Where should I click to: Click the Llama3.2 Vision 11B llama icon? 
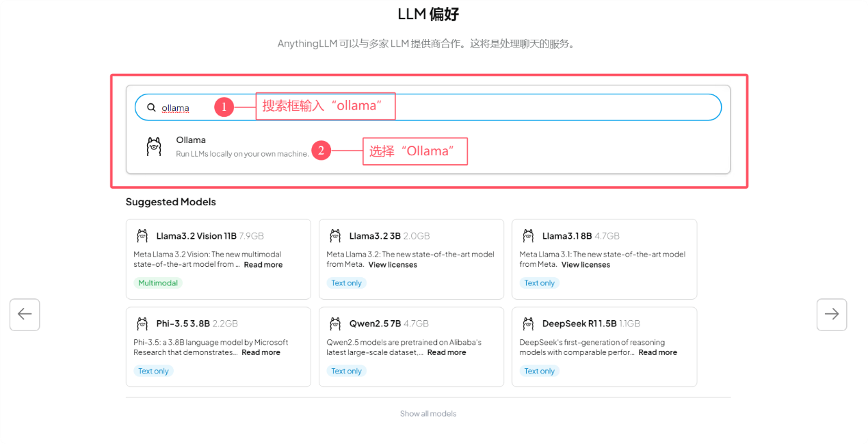pos(142,236)
